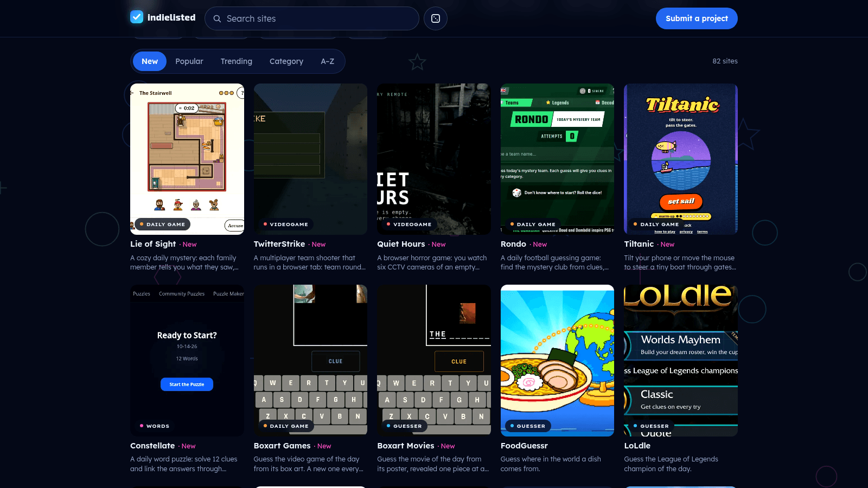The width and height of the screenshot is (868, 488).
Task: Focus the Search sites input field
Action: click(x=312, y=18)
